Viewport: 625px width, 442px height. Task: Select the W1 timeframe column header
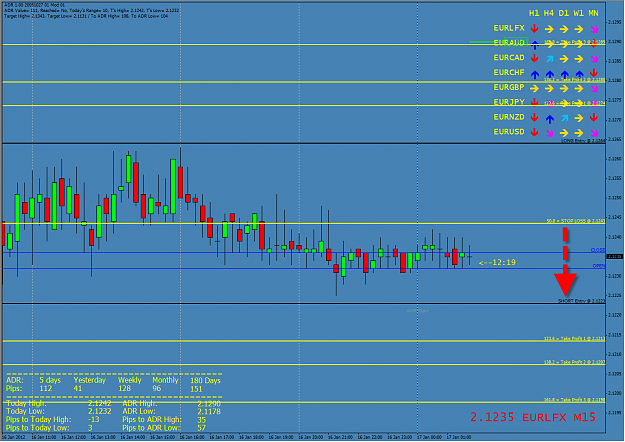tap(579, 13)
